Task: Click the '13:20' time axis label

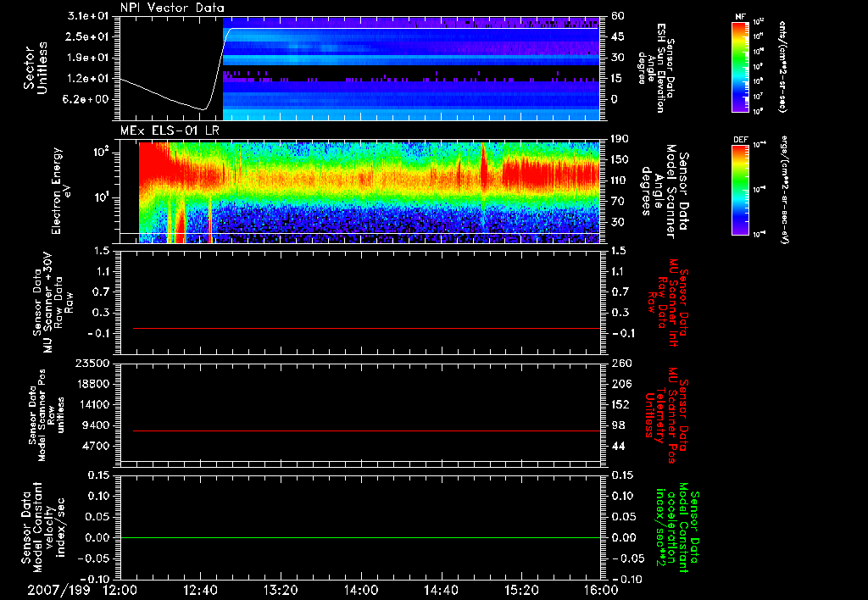Action: [281, 590]
